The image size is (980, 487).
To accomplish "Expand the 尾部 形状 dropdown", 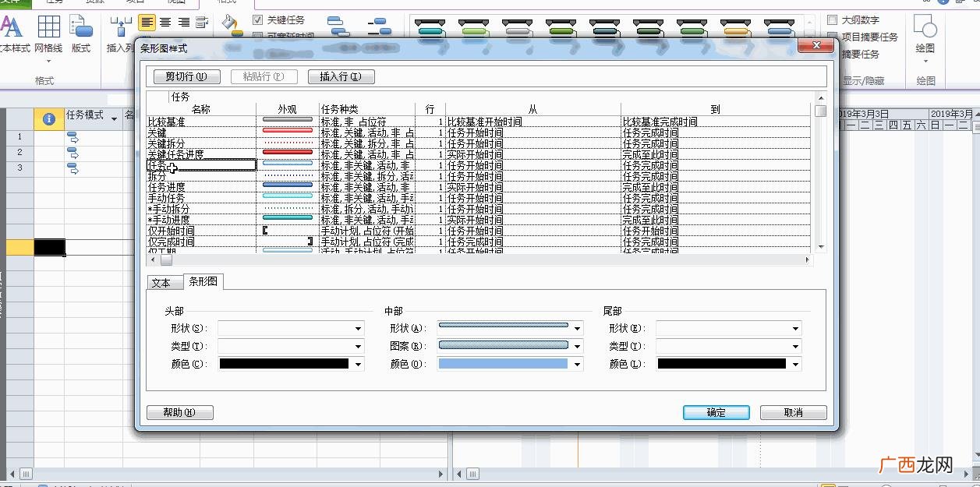I will click(x=795, y=329).
